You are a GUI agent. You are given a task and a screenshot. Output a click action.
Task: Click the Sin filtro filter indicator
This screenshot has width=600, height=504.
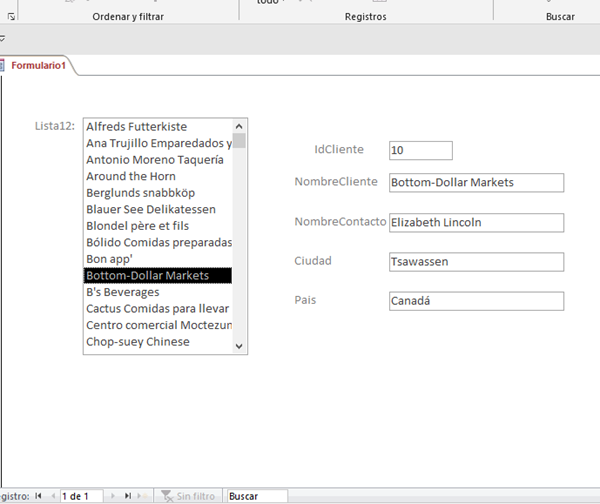[188, 496]
